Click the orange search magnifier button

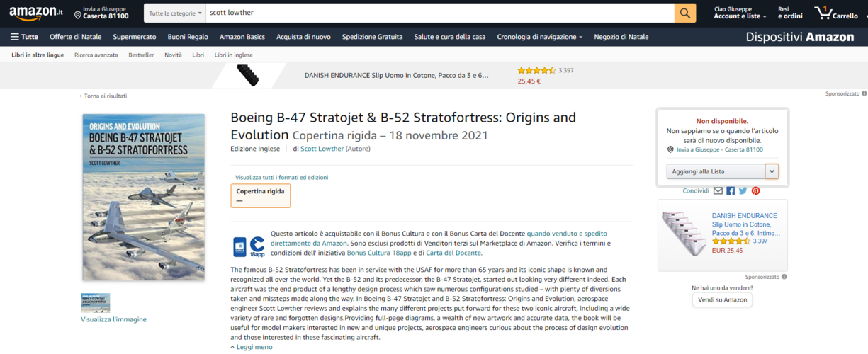tap(684, 13)
